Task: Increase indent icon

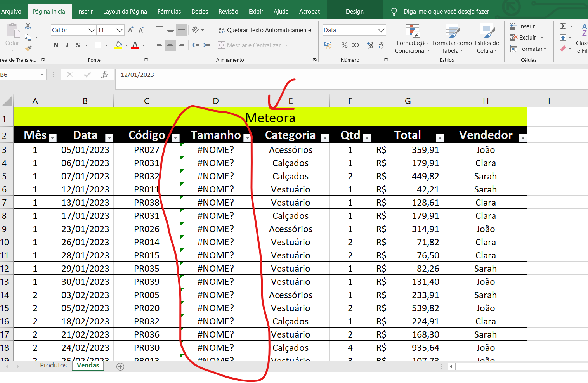Action: click(206, 45)
